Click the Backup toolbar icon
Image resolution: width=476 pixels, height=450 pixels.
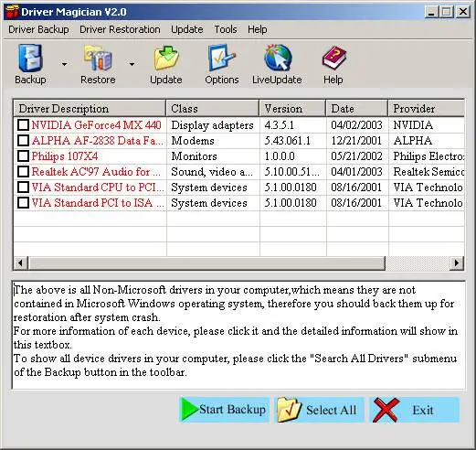coord(30,58)
